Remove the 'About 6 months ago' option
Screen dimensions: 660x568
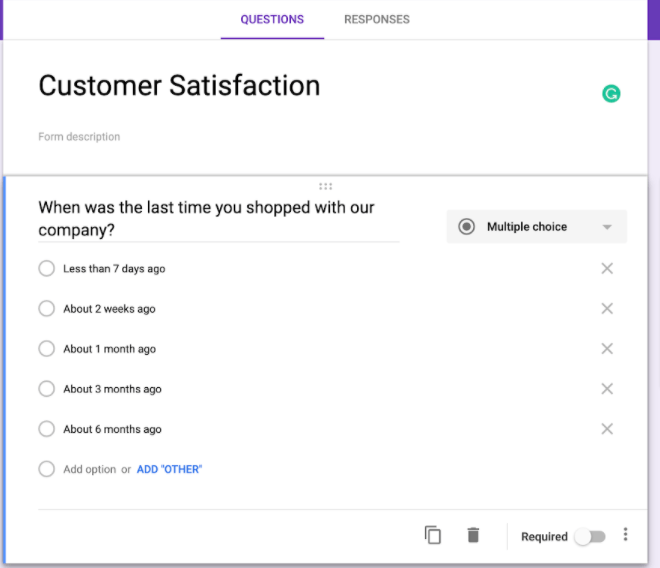606,429
